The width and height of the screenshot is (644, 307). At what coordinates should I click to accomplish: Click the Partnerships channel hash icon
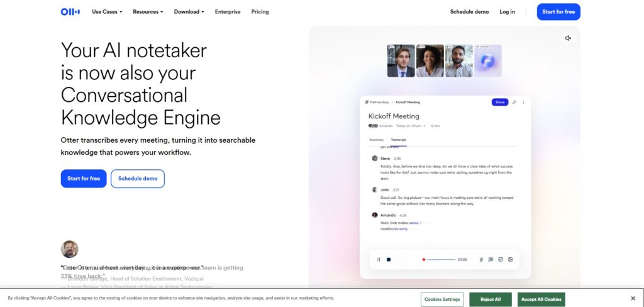point(367,103)
